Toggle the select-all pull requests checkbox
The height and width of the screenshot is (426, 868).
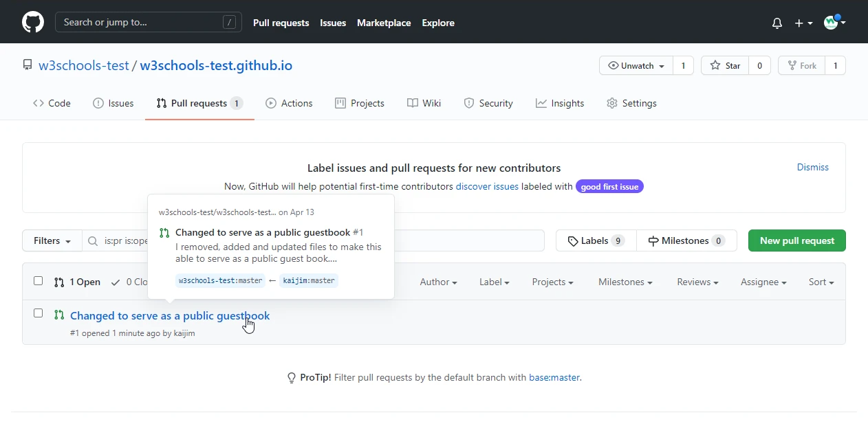39,281
